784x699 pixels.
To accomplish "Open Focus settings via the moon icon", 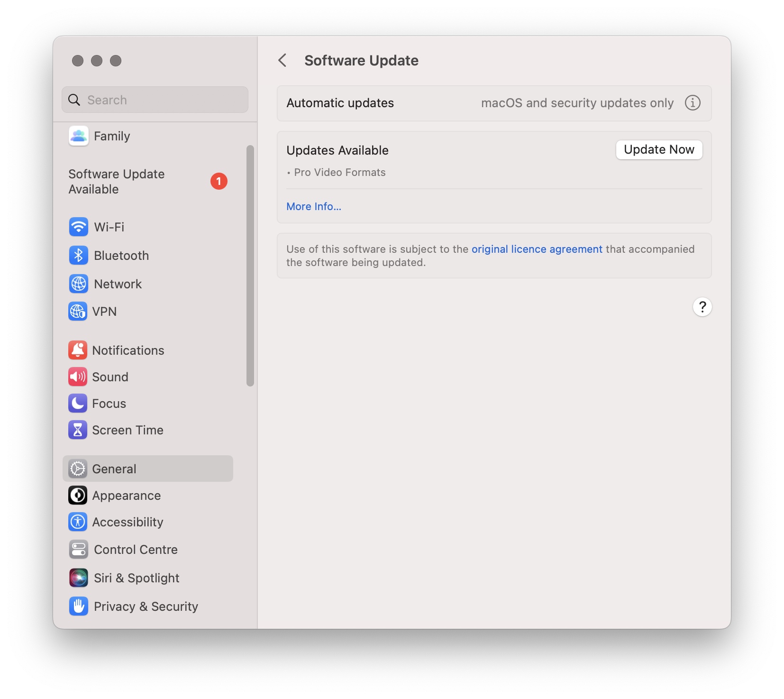I will coord(78,404).
